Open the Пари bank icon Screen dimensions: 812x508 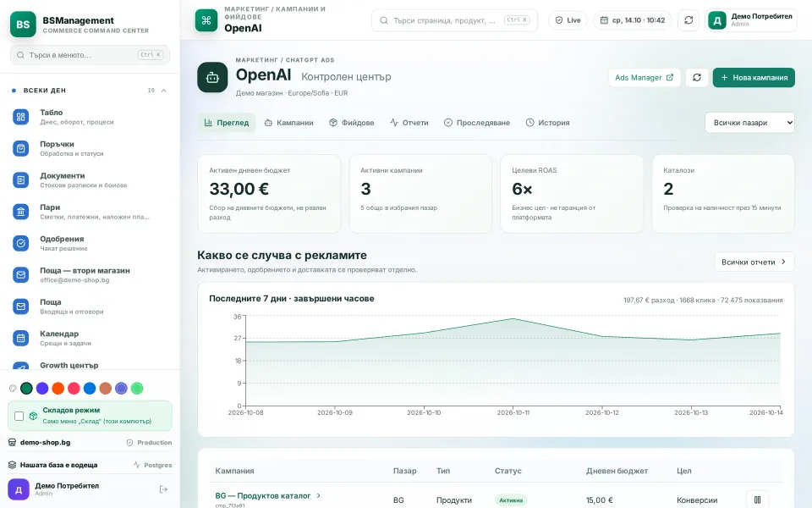pyautogui.click(x=20, y=212)
